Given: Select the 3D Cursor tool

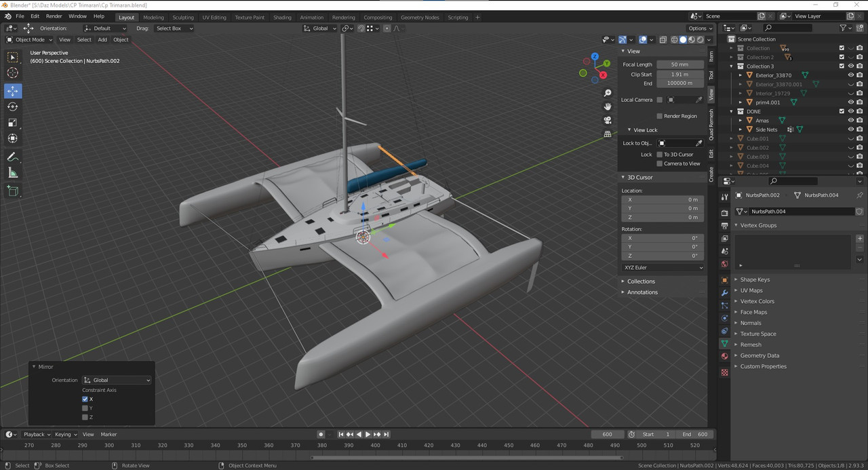Looking at the screenshot, I should (x=13, y=73).
